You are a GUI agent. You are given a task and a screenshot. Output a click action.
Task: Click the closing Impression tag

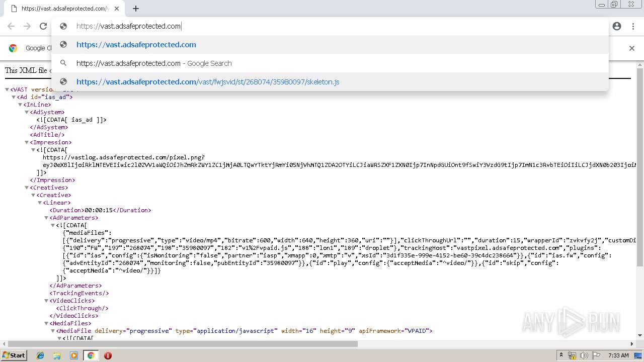point(52,180)
